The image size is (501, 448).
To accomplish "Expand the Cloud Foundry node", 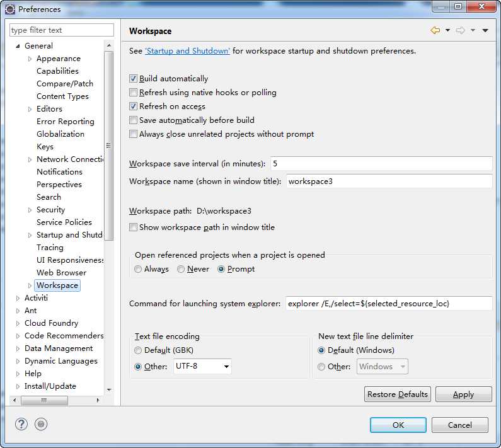I will [18, 323].
